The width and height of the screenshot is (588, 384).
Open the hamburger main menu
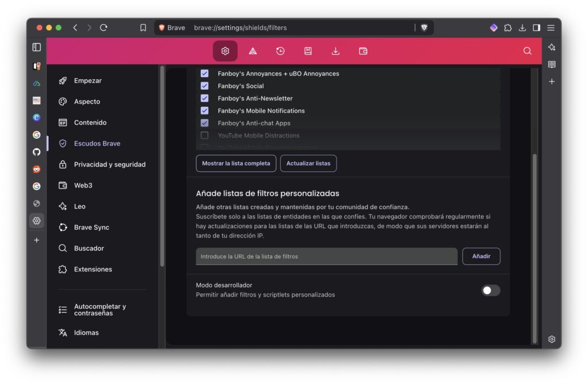pos(551,28)
